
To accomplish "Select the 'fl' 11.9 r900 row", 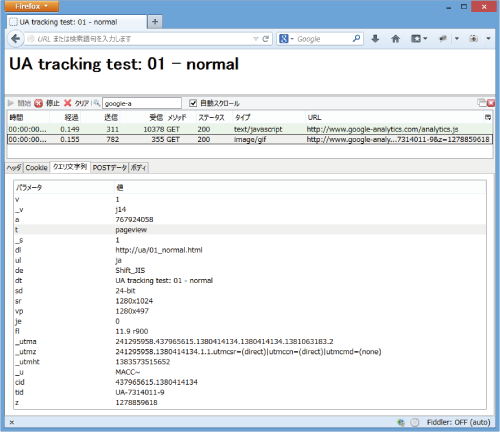I will click(250, 331).
